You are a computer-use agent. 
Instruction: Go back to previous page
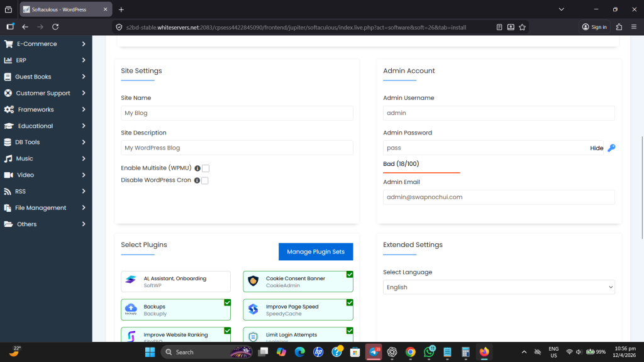[25, 27]
